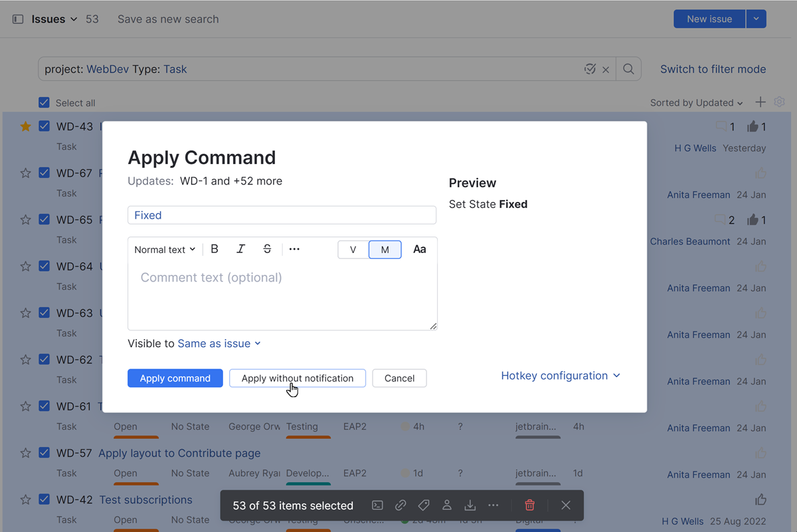
Task: Open more formatting options ellipsis
Action: tap(294, 249)
